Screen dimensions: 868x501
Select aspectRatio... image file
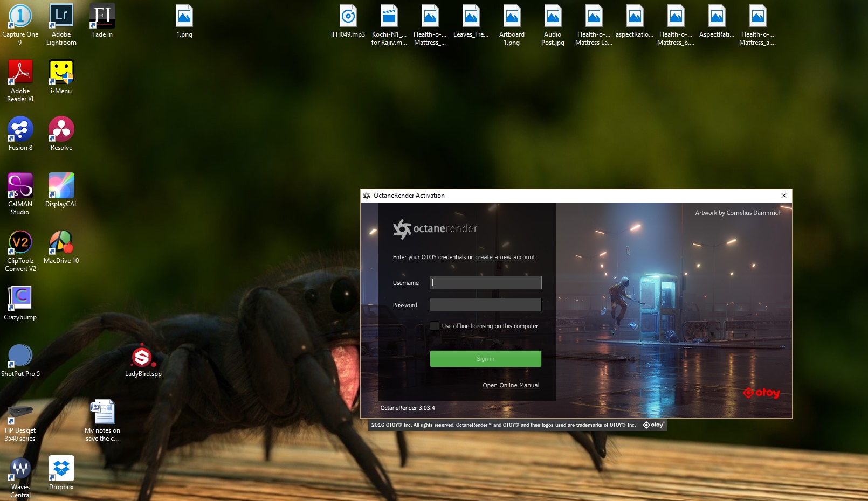[x=635, y=20]
